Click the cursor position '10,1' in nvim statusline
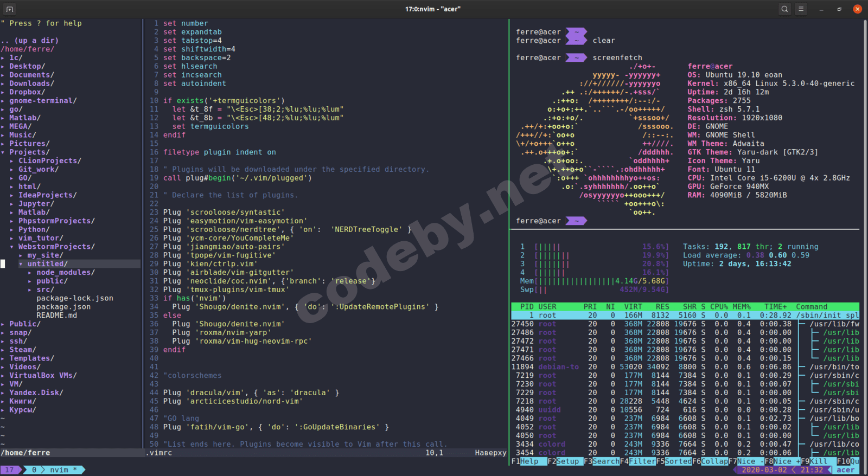868x476 pixels. pos(434,453)
